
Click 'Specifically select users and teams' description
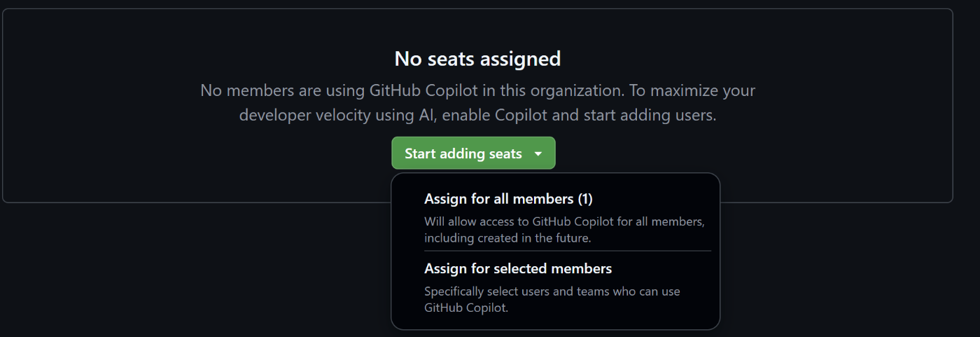pos(552,291)
